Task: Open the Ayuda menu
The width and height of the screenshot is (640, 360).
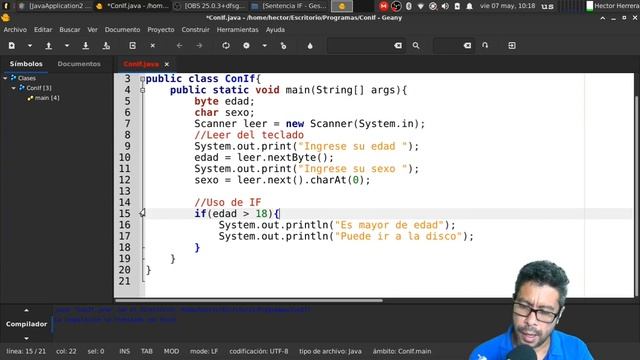Action: coord(276,30)
